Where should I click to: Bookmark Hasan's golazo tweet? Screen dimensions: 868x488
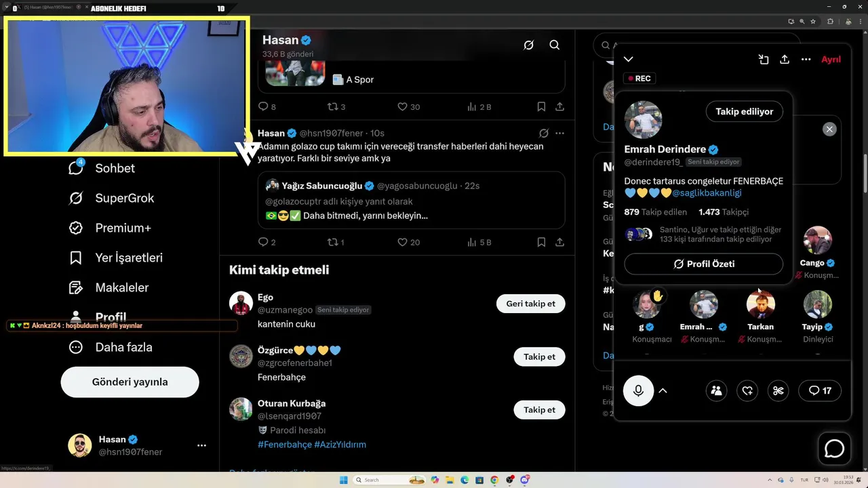pyautogui.click(x=541, y=242)
